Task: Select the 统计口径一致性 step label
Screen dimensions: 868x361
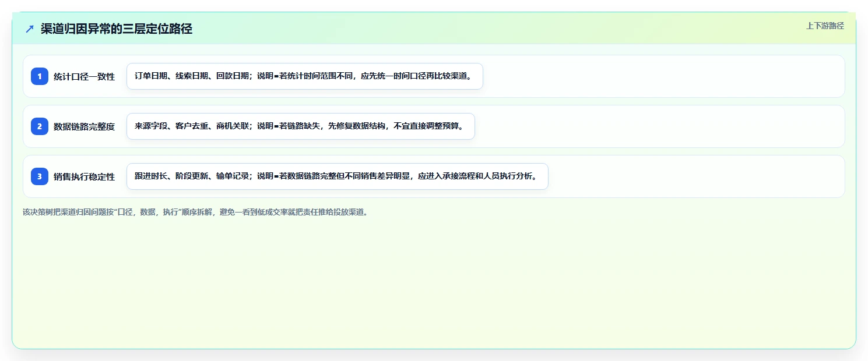Action: pos(85,76)
